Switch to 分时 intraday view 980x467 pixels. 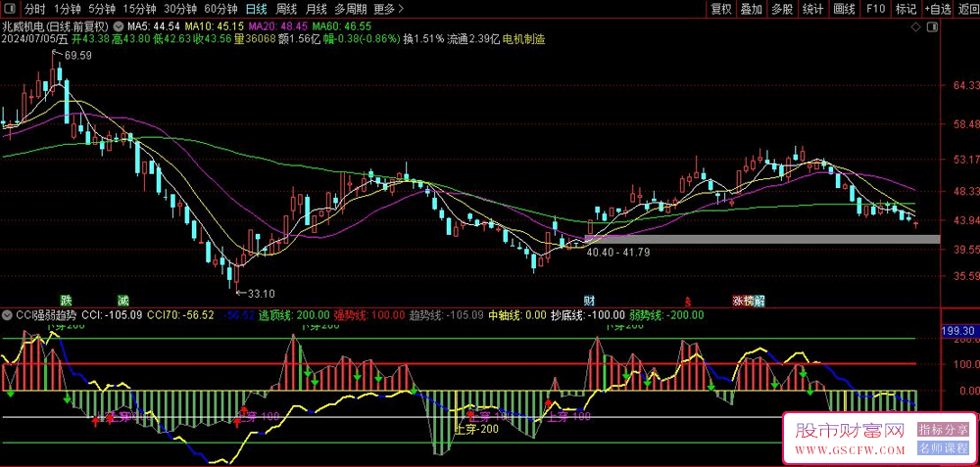pos(35,9)
